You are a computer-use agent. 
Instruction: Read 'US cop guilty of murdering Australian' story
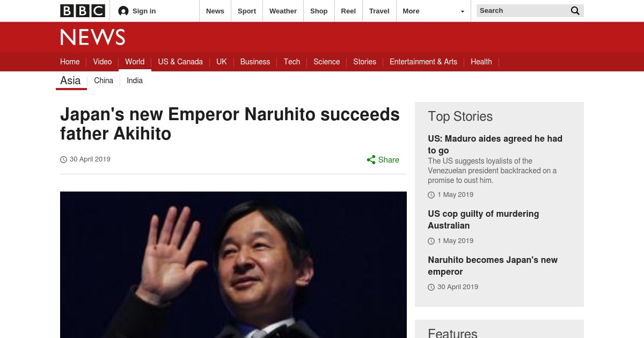[484, 219]
